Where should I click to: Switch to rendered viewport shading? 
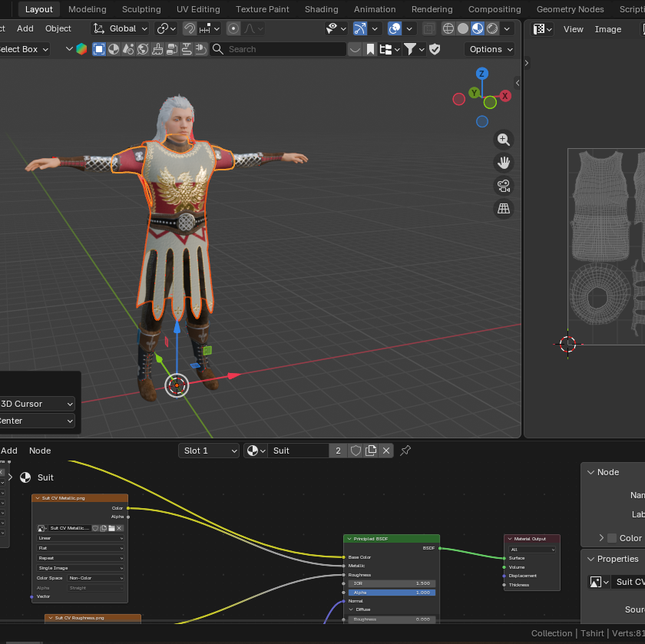point(492,29)
